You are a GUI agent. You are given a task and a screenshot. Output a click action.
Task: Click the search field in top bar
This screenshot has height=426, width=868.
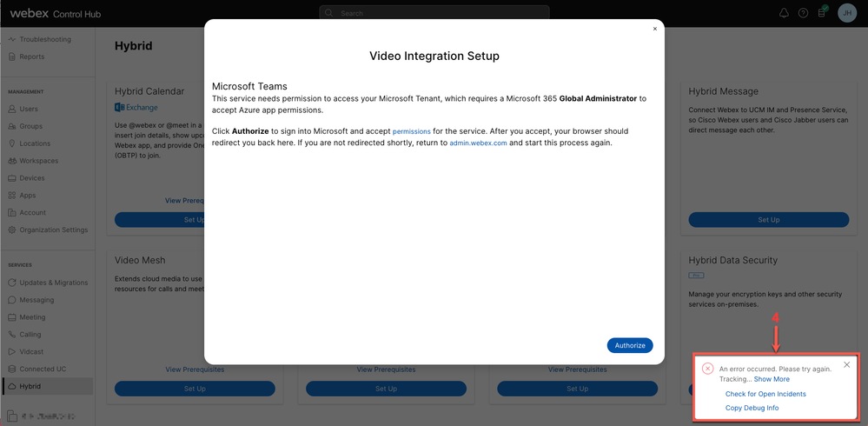[x=434, y=13]
